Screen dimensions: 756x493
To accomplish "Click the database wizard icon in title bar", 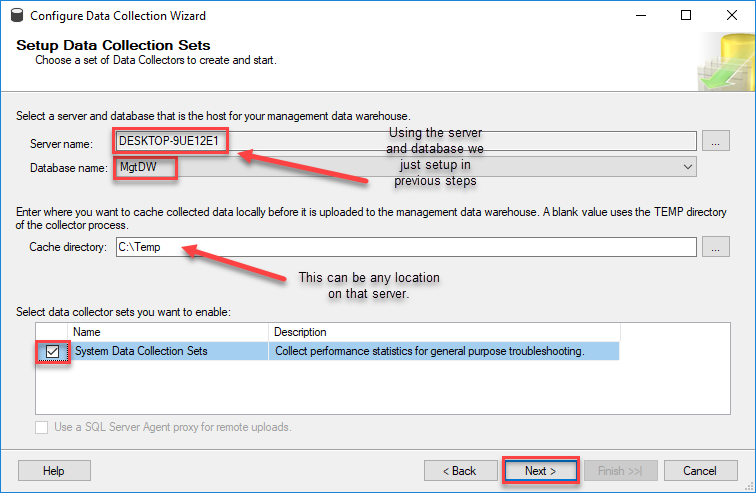I will tap(17, 15).
